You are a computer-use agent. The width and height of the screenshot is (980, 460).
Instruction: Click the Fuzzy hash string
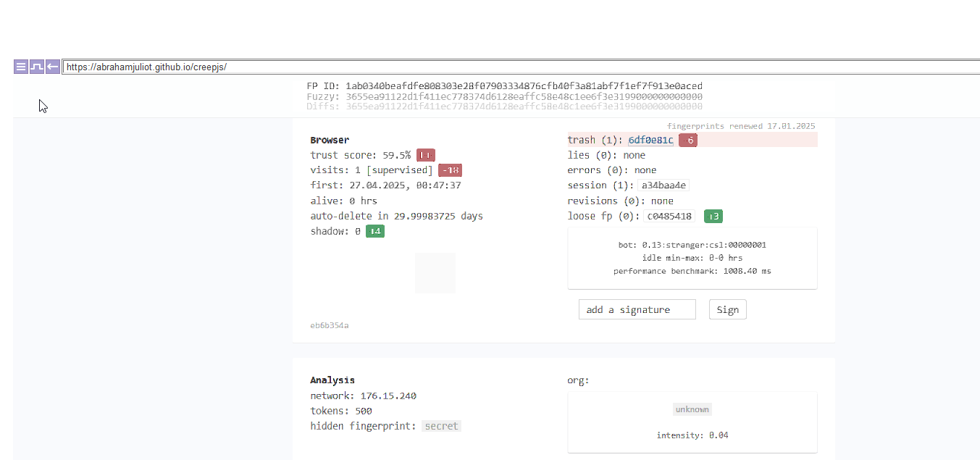point(524,96)
